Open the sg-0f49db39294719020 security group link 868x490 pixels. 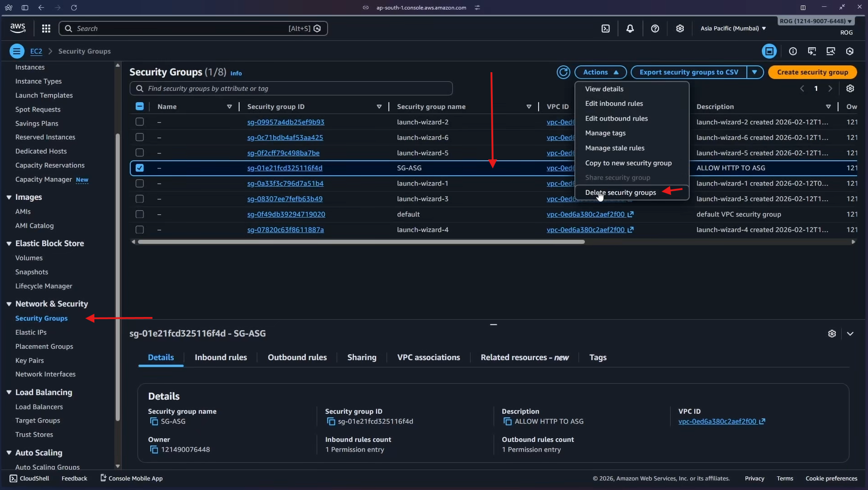286,214
